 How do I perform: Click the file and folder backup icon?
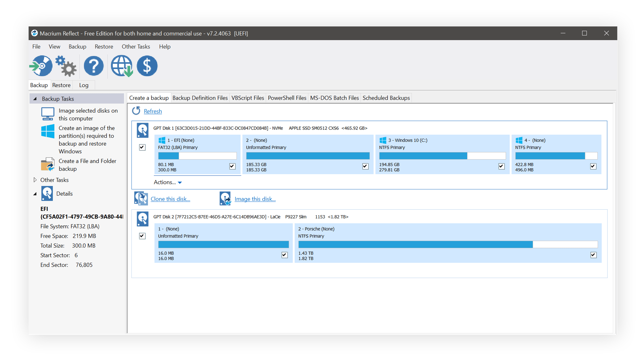point(47,164)
